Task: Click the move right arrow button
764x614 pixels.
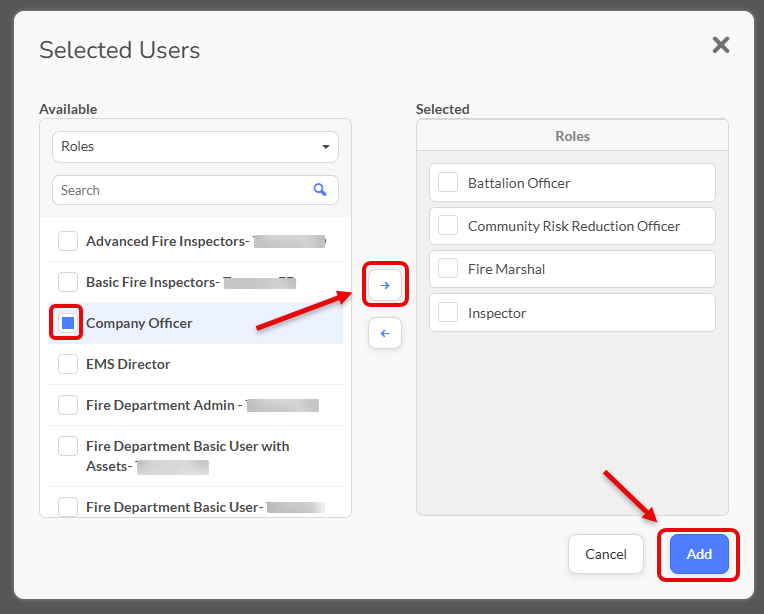Action: 385,285
